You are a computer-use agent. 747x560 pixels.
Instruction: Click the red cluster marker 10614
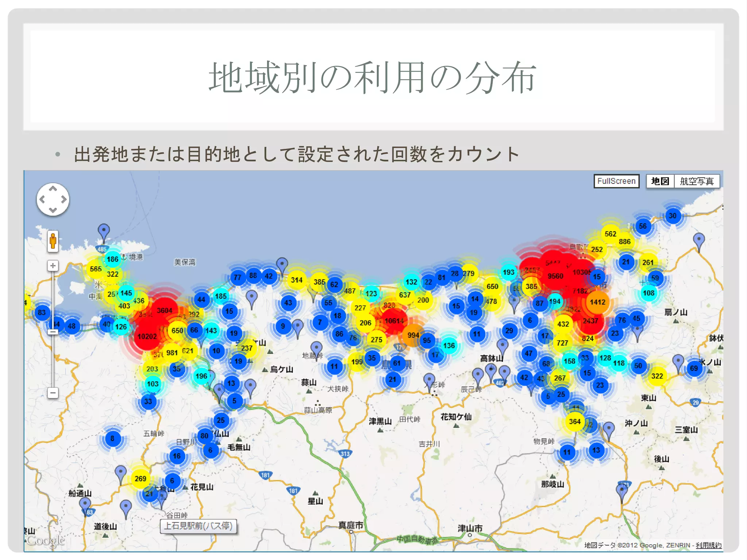(x=394, y=321)
